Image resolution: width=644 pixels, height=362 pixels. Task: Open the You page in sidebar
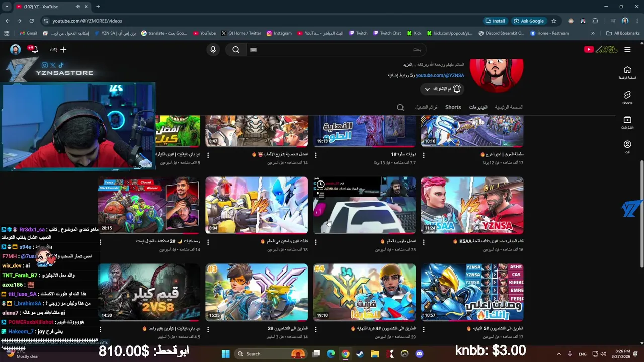627,147
